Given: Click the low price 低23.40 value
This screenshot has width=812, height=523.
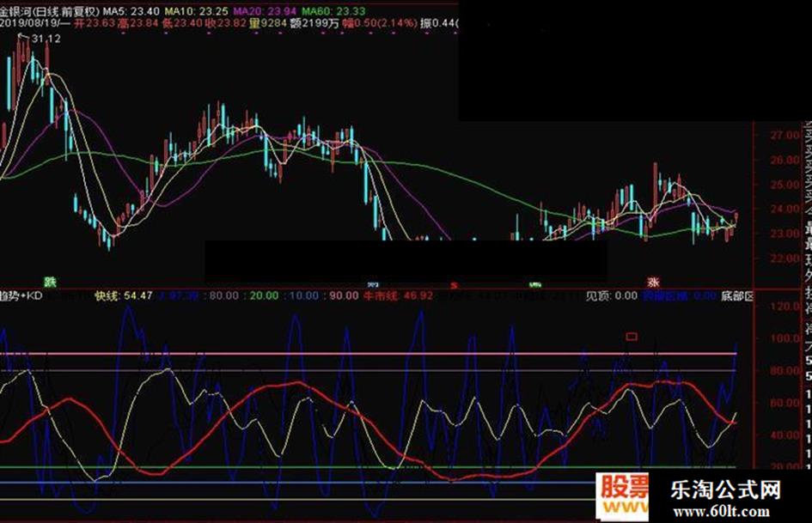Looking at the screenshot, I should pos(182,23).
